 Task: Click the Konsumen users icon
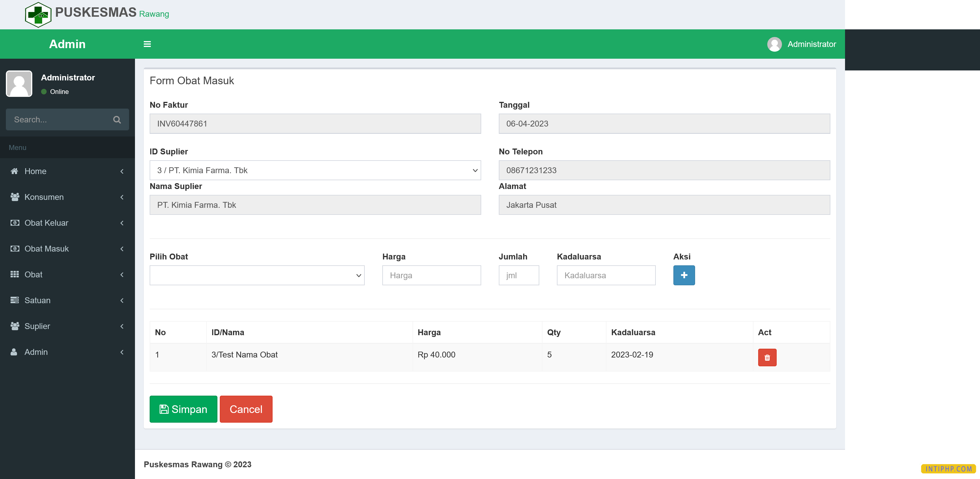point(14,197)
